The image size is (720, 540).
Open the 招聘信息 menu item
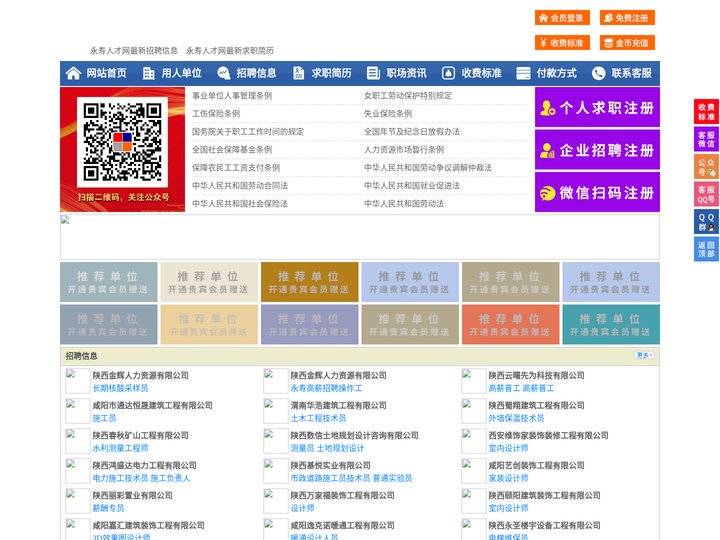[x=256, y=73]
